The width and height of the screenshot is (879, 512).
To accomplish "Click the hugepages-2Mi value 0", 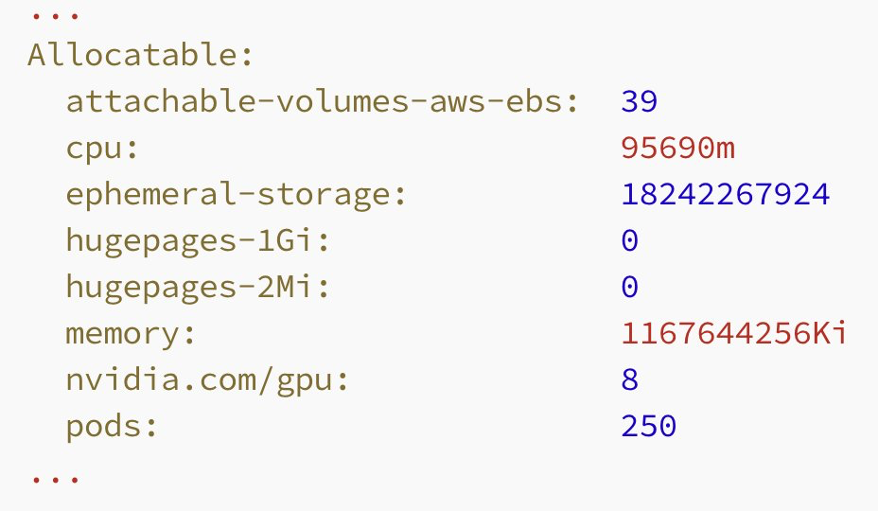I will click(x=630, y=287).
